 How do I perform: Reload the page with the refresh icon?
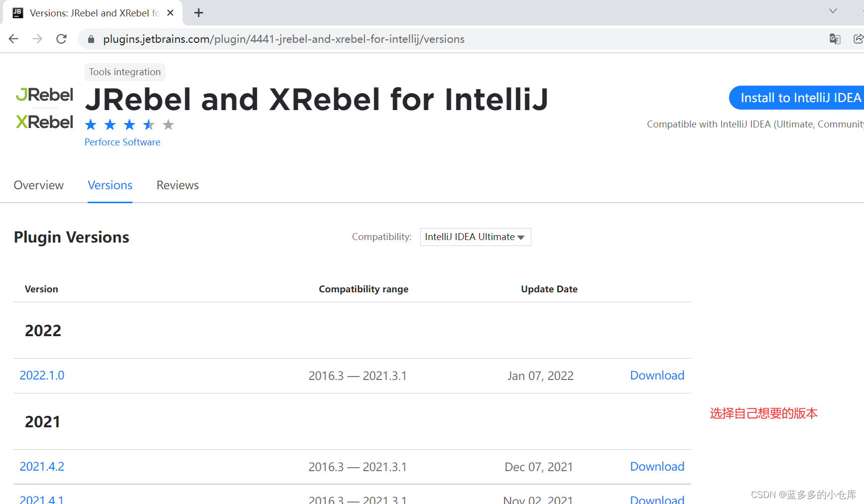61,39
